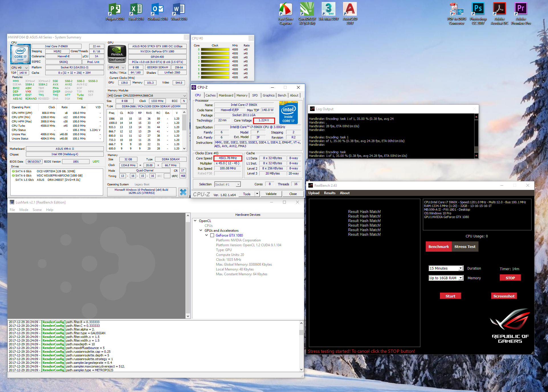Check the GeForce GTX 1080 device checkbox
The image size is (548, 392).
pyautogui.click(x=212, y=235)
